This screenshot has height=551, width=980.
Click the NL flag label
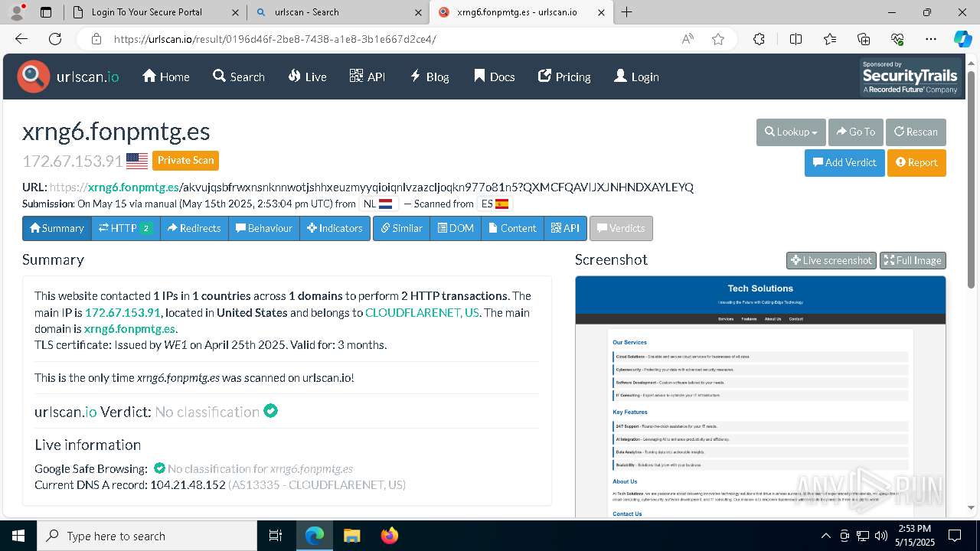click(377, 204)
